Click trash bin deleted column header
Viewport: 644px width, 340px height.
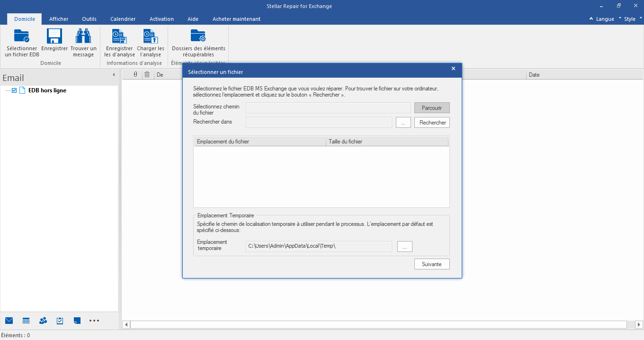(147, 74)
